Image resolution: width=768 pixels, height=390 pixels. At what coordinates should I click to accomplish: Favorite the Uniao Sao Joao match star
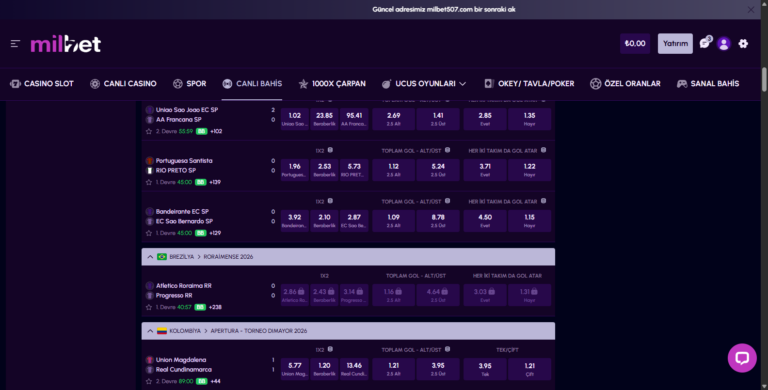pyautogui.click(x=149, y=131)
